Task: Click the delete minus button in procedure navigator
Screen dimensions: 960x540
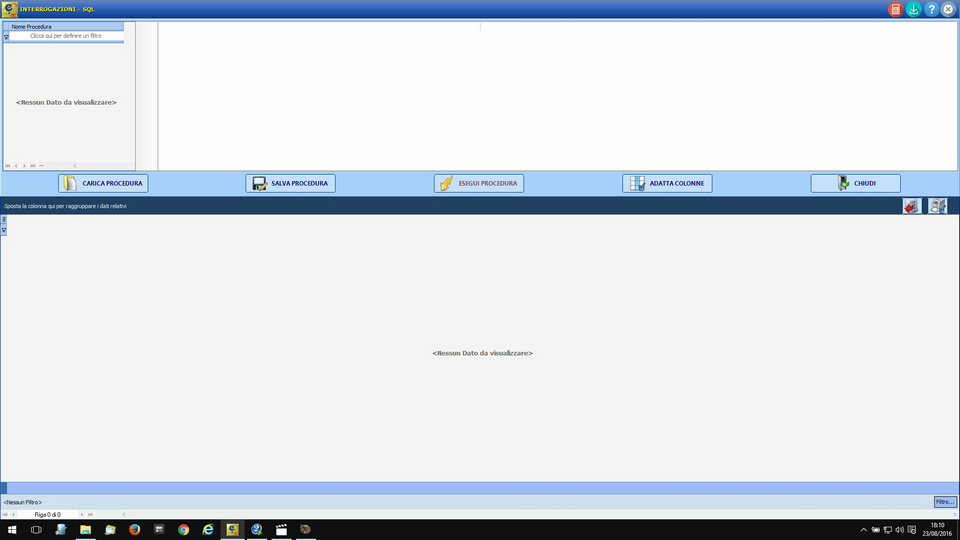Action: point(42,166)
